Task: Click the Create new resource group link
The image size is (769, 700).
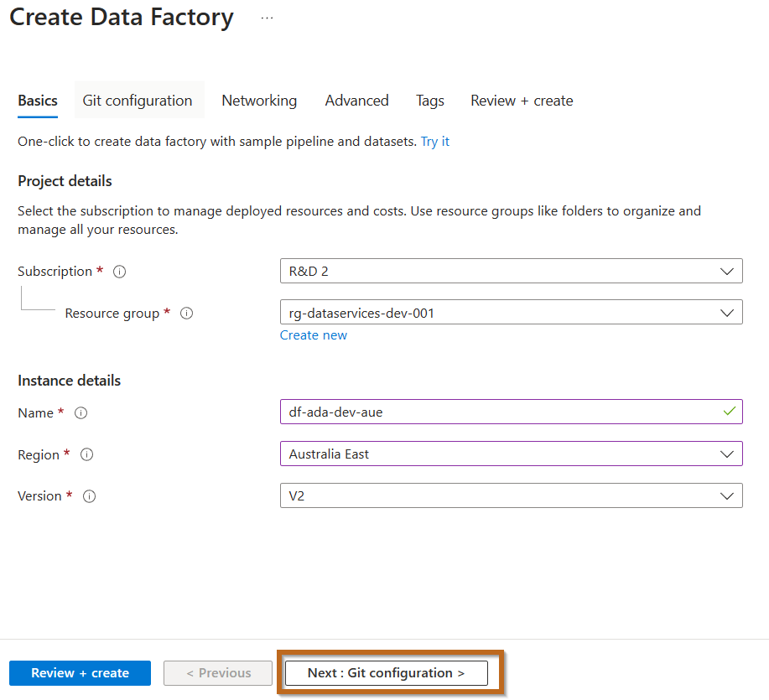Action: tap(314, 335)
